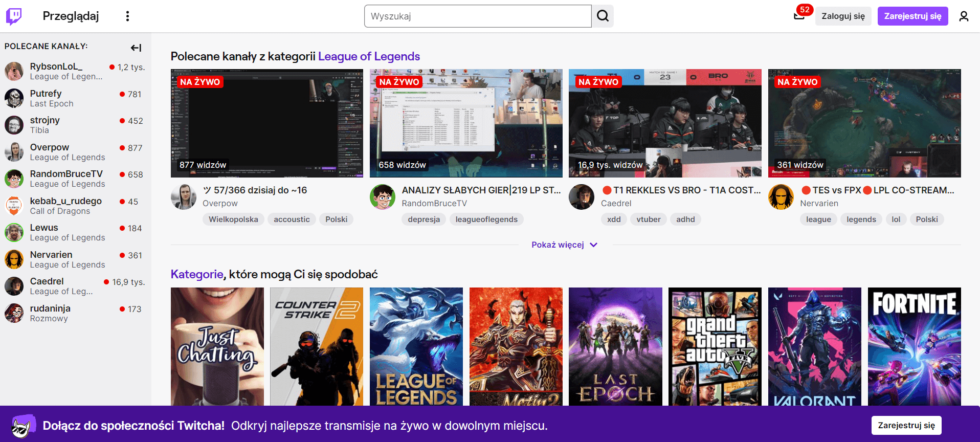Image resolution: width=980 pixels, height=442 pixels.
Task: Open the red Motiv2 game cover
Action: [516, 347]
